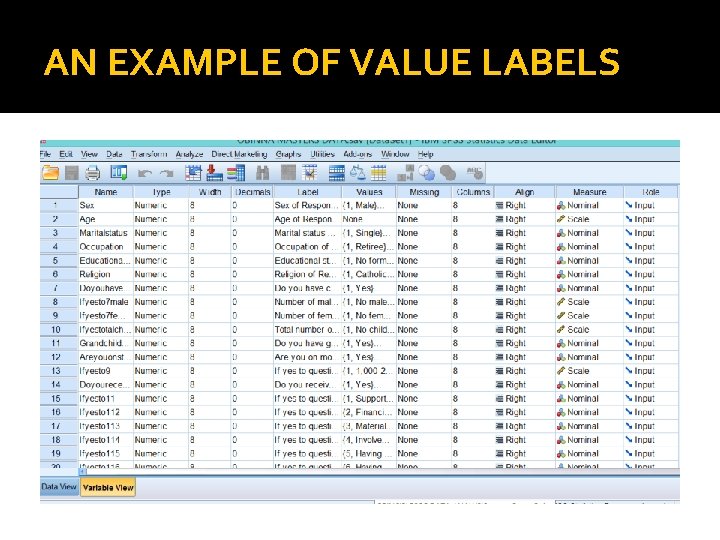Click the Type column header

coord(161,192)
